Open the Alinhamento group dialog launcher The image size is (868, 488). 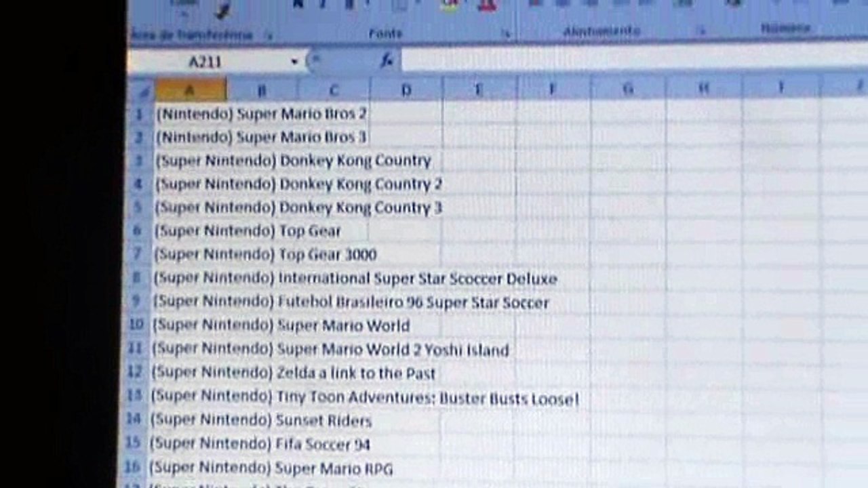tap(701, 30)
